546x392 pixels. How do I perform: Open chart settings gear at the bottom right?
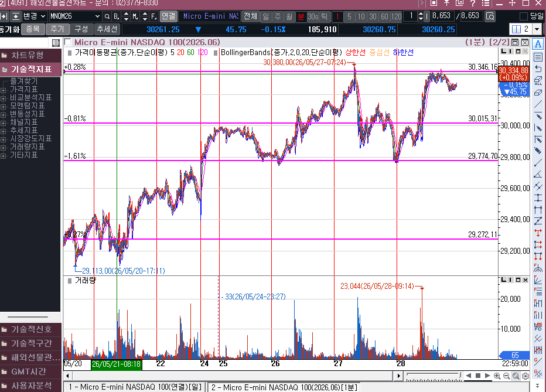point(525,376)
